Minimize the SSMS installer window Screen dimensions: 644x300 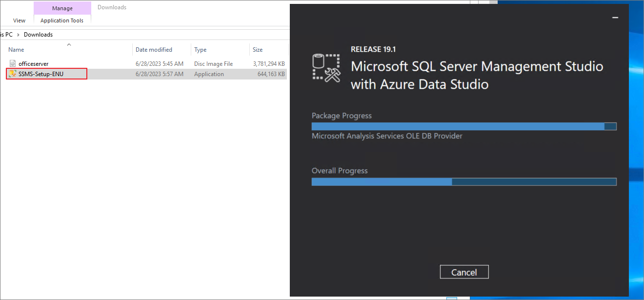tap(615, 18)
